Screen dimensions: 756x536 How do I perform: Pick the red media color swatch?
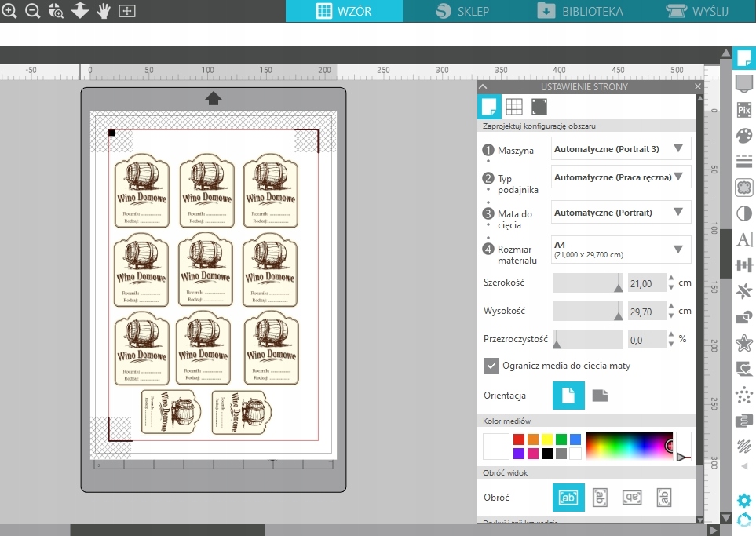(518, 439)
